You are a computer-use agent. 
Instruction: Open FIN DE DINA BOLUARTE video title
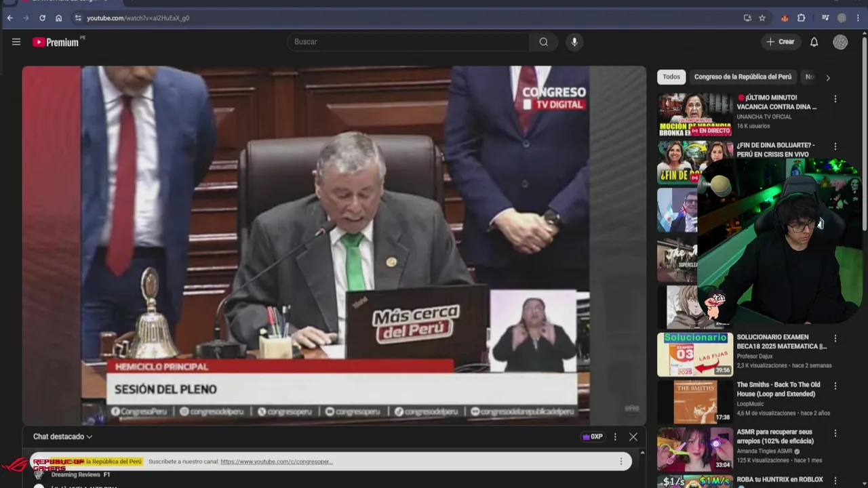776,150
